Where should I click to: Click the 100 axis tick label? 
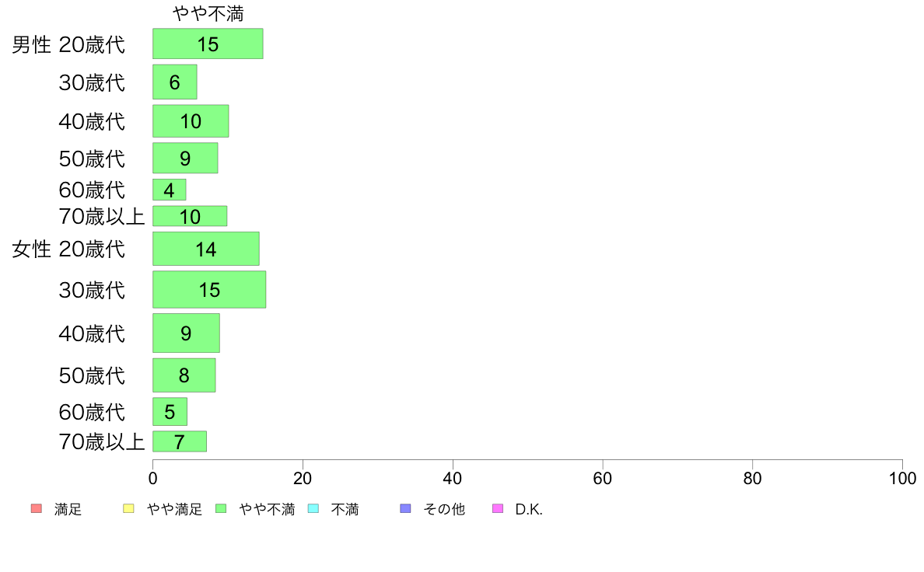pos(902,478)
